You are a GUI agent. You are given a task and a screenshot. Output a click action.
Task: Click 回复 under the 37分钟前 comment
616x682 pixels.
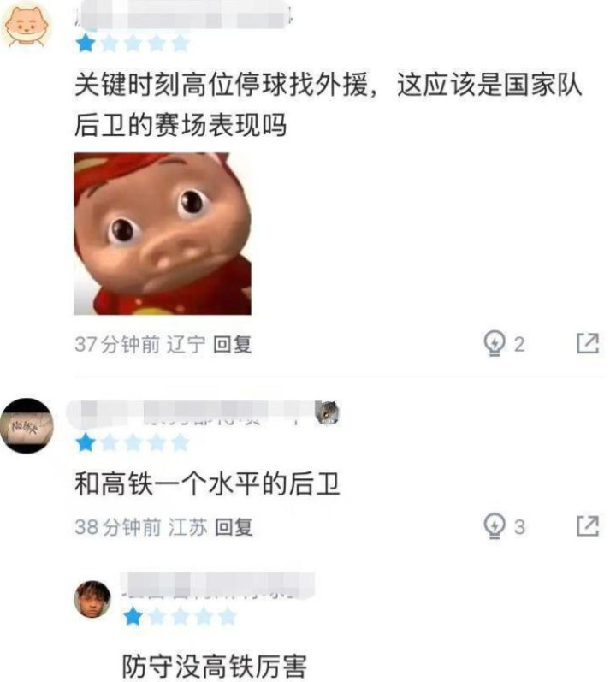click(233, 345)
